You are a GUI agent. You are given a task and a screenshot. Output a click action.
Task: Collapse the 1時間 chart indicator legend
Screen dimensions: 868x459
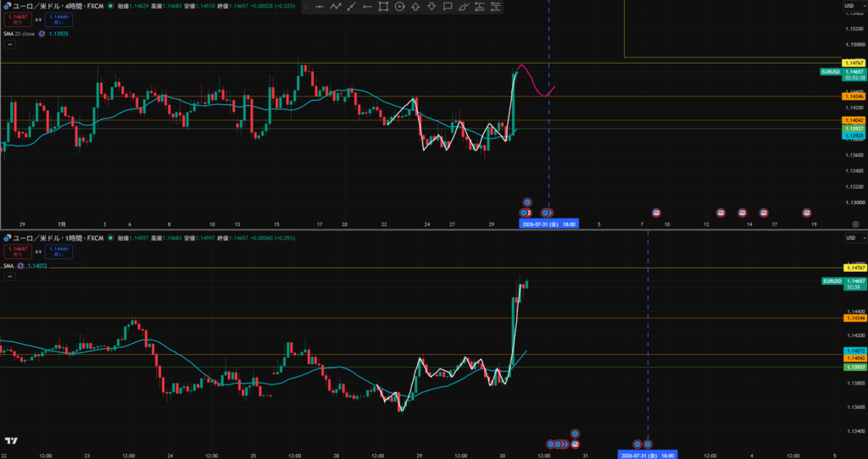point(9,277)
